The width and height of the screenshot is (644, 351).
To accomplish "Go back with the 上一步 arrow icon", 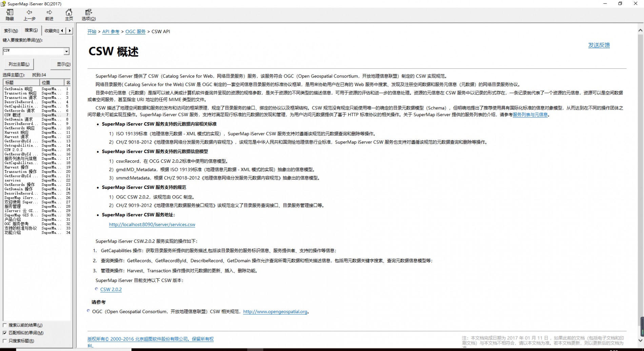I will coord(29,12).
